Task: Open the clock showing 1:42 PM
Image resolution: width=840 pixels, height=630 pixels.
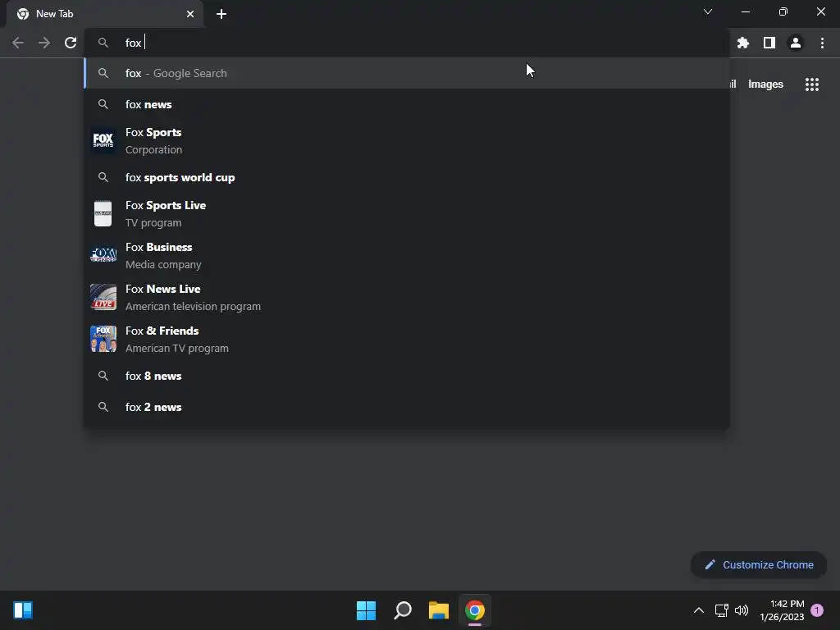Action: [782, 610]
